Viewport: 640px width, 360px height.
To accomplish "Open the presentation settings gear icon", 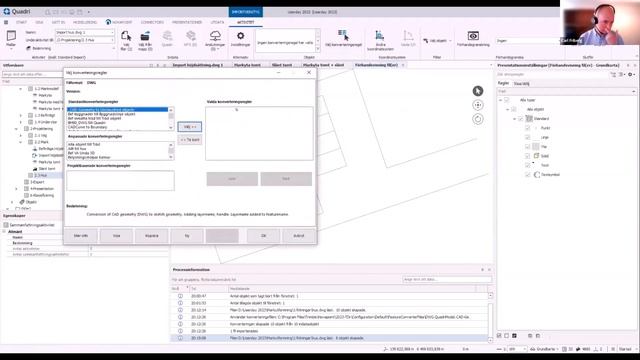I will (630, 75).
